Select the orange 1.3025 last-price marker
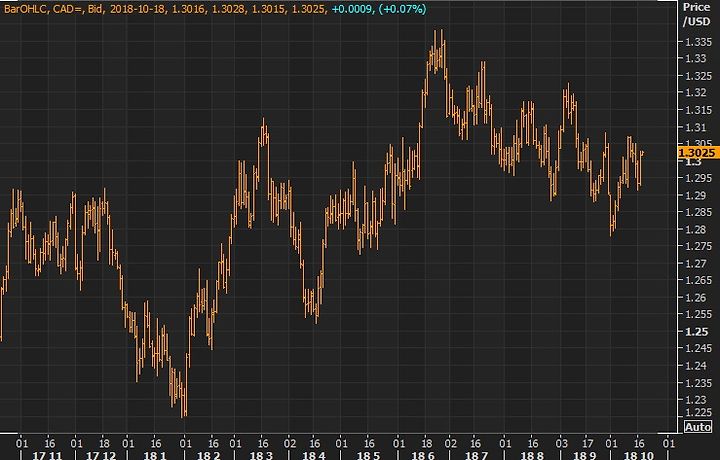This screenshot has height=460, width=720. 698,153
